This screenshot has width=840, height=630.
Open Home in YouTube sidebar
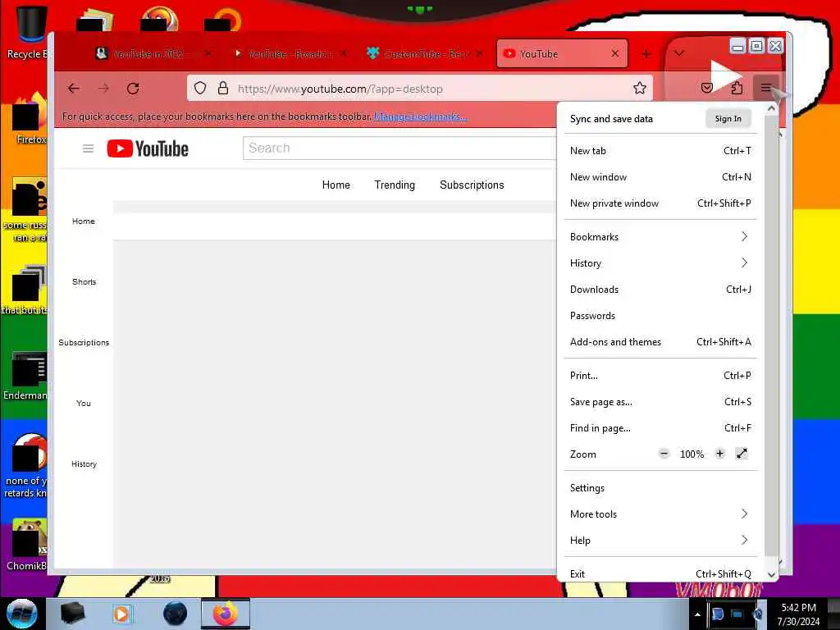(84, 221)
